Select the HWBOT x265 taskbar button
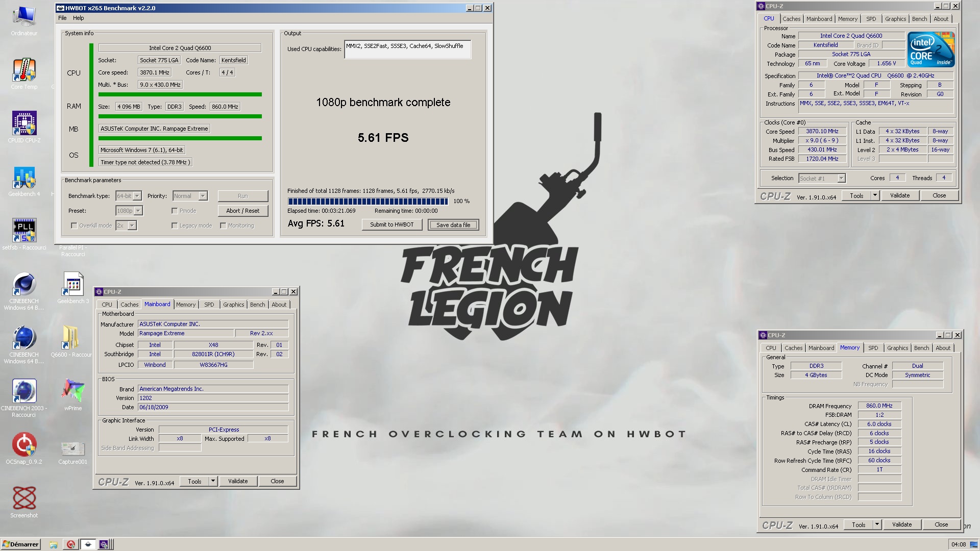The image size is (980, 551). point(88,544)
